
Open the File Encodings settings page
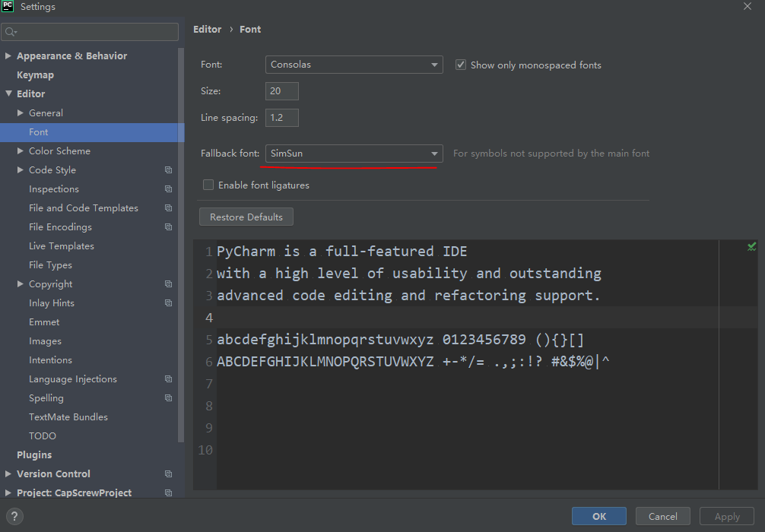pyautogui.click(x=60, y=227)
